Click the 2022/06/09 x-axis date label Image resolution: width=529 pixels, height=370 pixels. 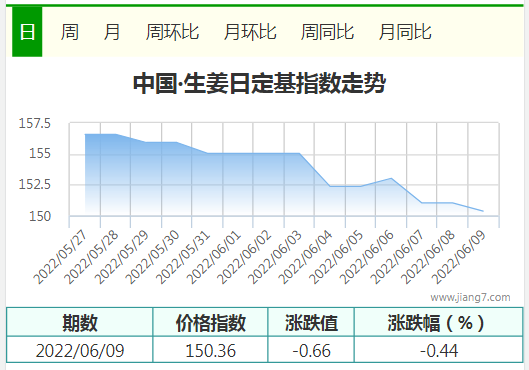pyautogui.click(x=458, y=257)
